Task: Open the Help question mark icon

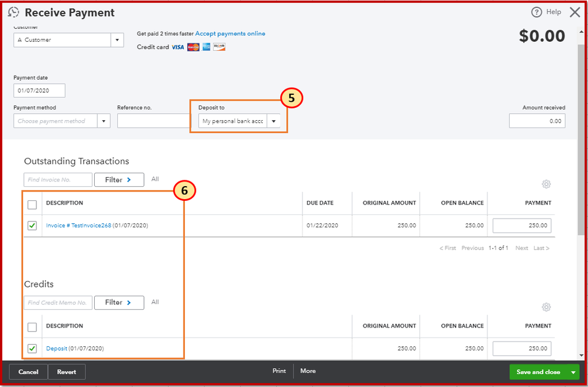Action: 537,12
